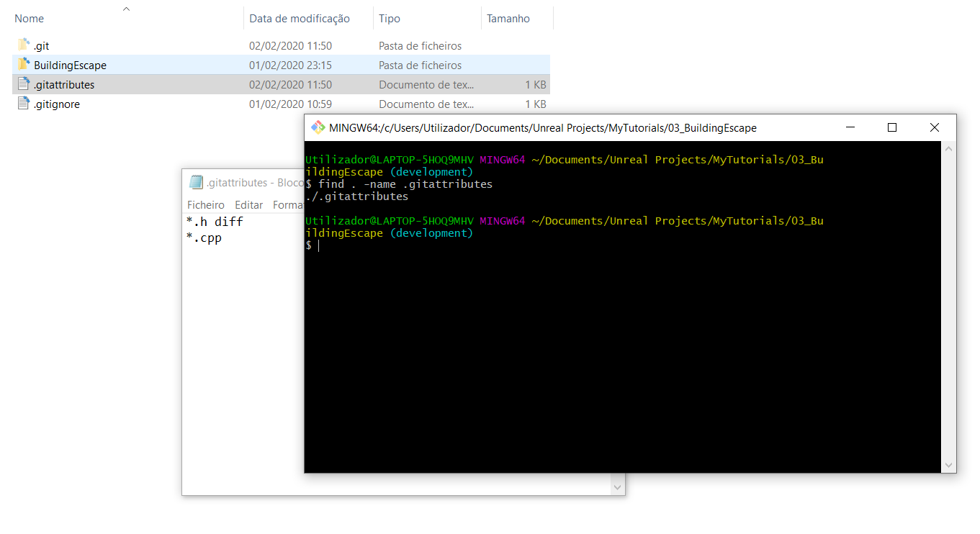980x534 pixels.
Task: Open the Ficheiro menu in Notepad
Action: [206, 204]
